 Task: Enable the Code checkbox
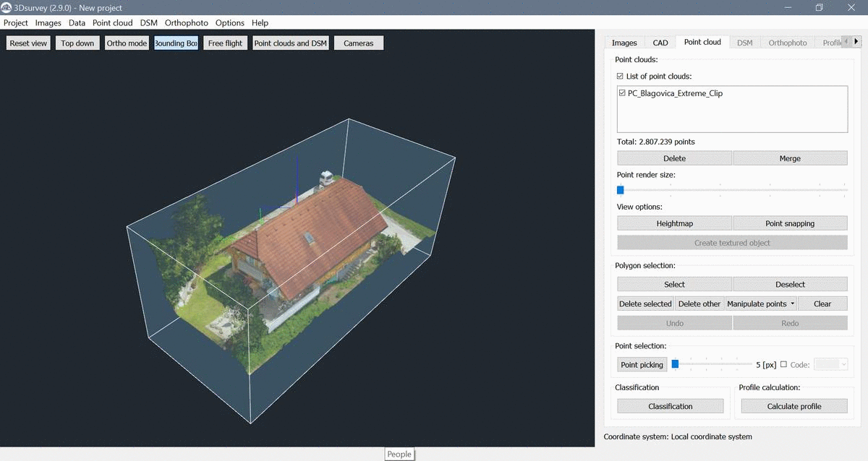point(783,365)
